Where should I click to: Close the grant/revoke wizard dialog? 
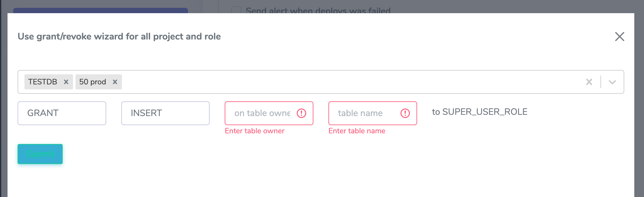620,37
